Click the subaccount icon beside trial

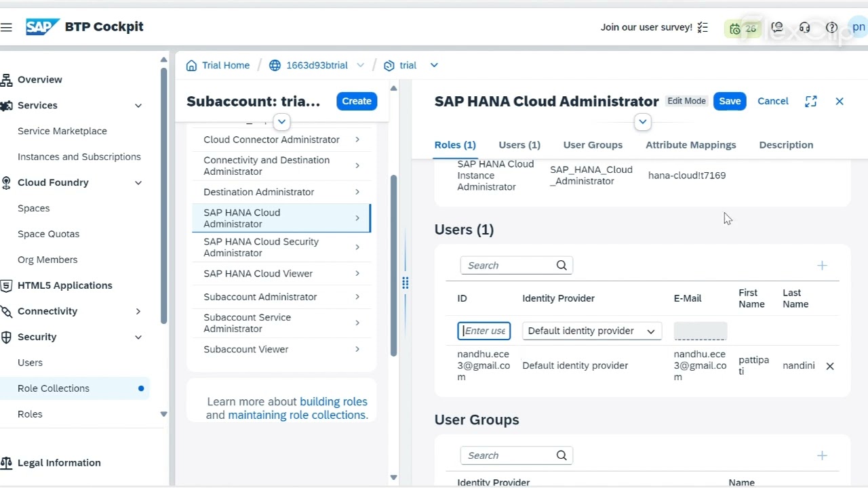point(389,66)
